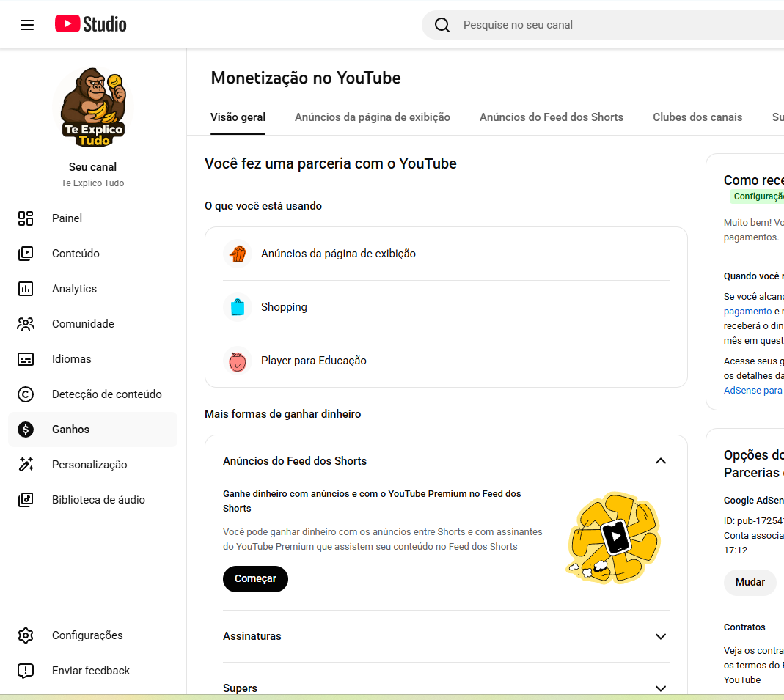Expand the Assinaturas section chevron
Screen dimensions: 784x700
(x=661, y=636)
